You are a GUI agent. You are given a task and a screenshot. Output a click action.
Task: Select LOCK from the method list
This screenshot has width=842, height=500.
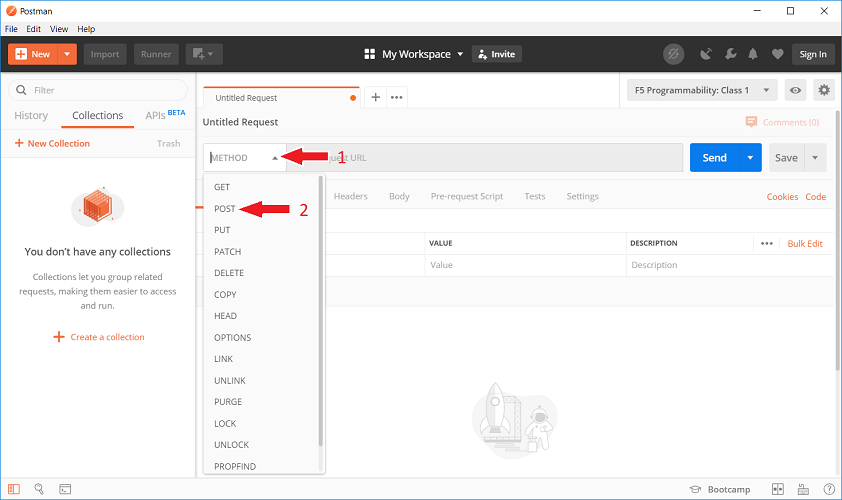(262, 423)
